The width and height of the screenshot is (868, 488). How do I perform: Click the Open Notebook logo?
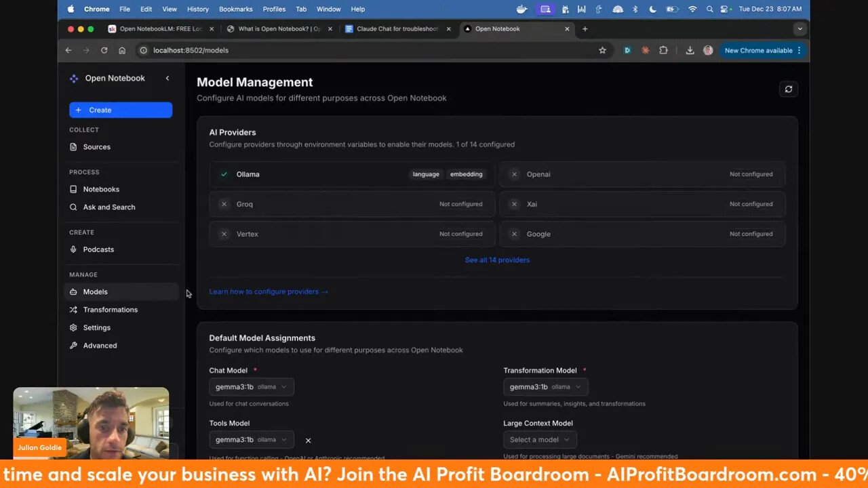(x=73, y=78)
